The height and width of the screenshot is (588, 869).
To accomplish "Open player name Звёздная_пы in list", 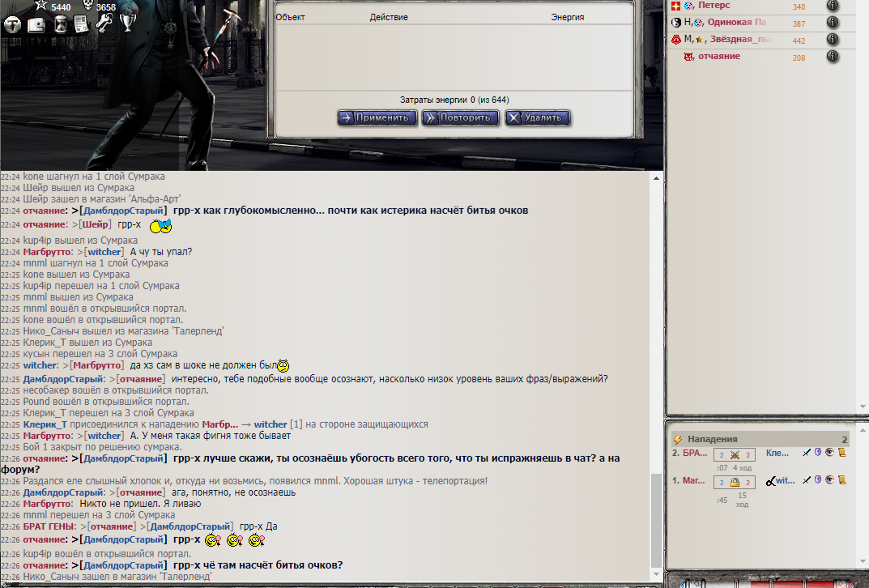I will coord(740,40).
